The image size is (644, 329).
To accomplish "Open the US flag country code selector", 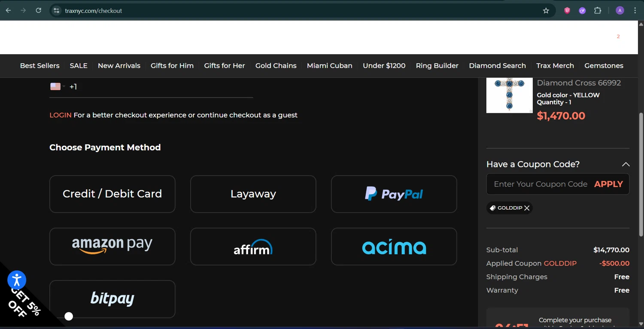I will 58,86.
